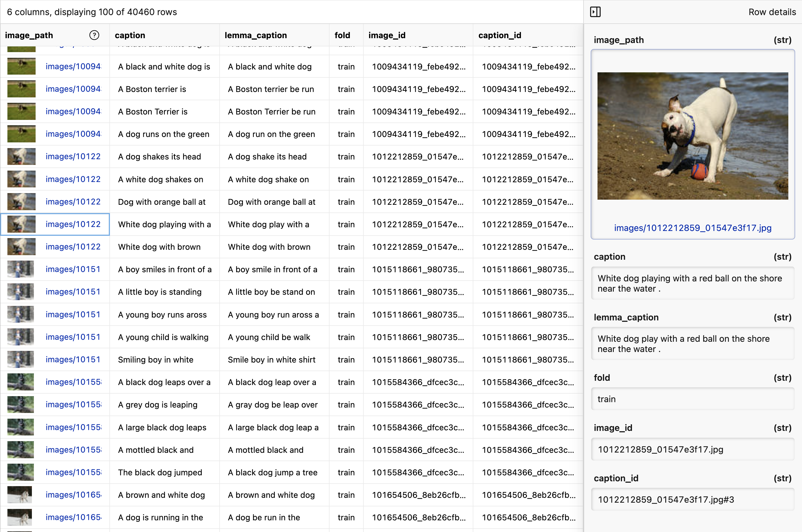Viewport: 802px width, 532px height.
Task: Select lemma_caption cell 'A gray dog be leap over'
Action: tap(275, 404)
